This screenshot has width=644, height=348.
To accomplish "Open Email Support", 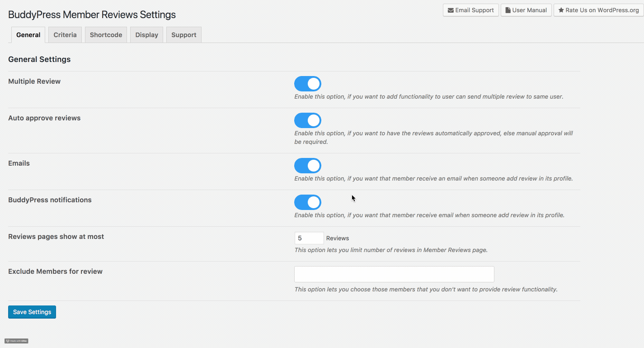I will pos(471,10).
